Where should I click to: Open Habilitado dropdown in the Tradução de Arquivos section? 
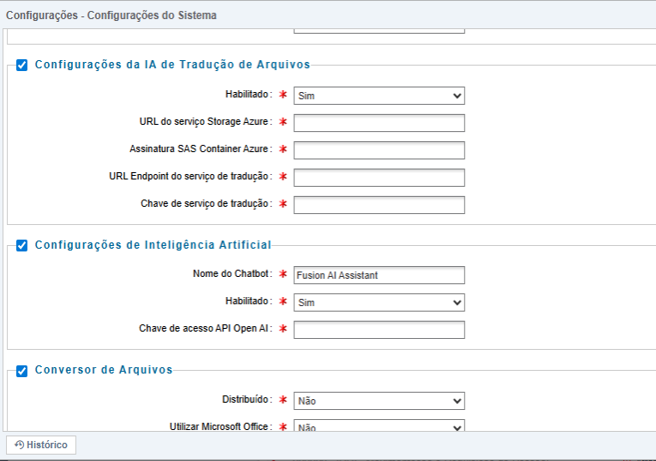coord(379,96)
